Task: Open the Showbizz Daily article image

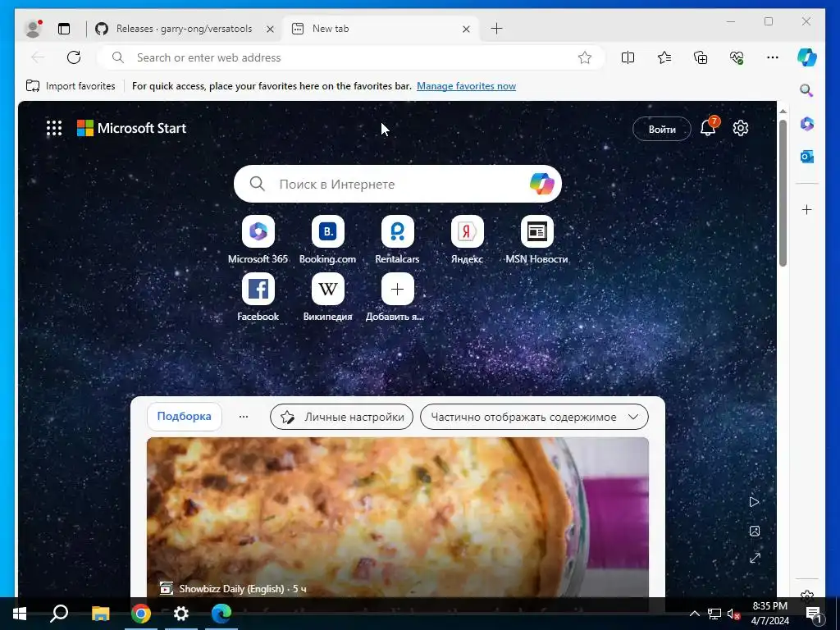Action: pyautogui.click(x=398, y=517)
